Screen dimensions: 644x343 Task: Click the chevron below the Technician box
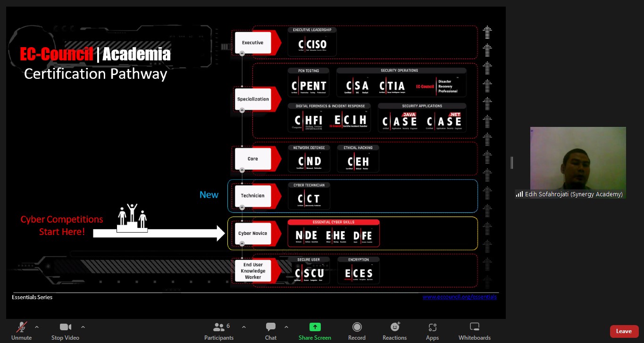pyautogui.click(x=242, y=207)
